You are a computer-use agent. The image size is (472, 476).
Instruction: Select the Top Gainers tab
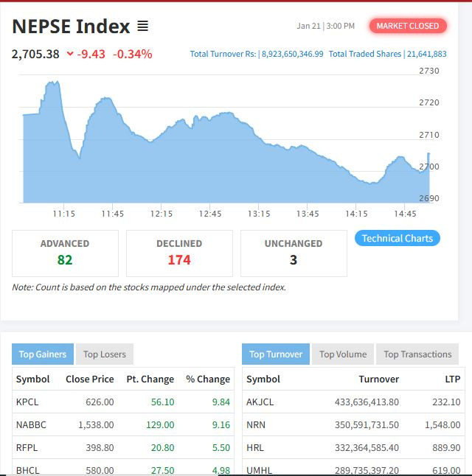(42, 354)
